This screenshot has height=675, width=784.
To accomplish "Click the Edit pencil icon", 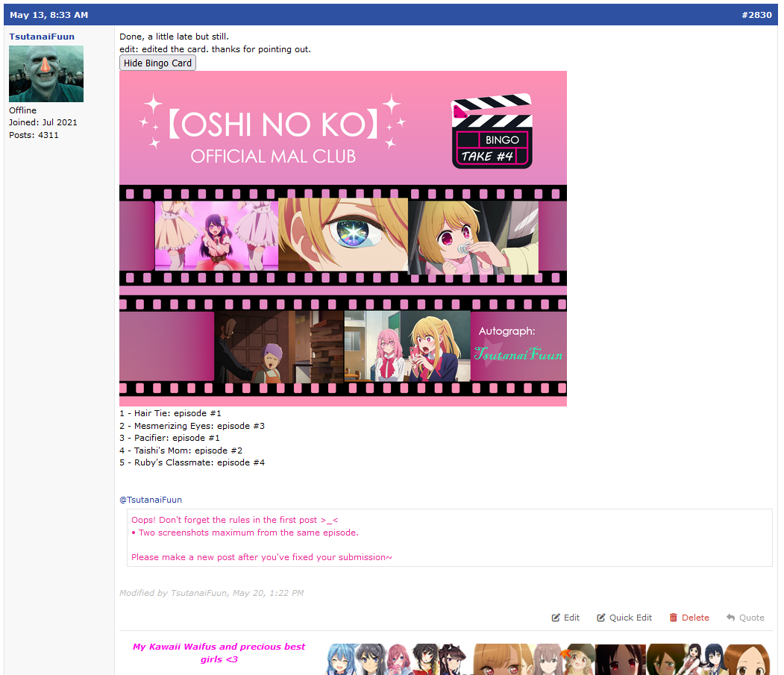I will click(556, 618).
